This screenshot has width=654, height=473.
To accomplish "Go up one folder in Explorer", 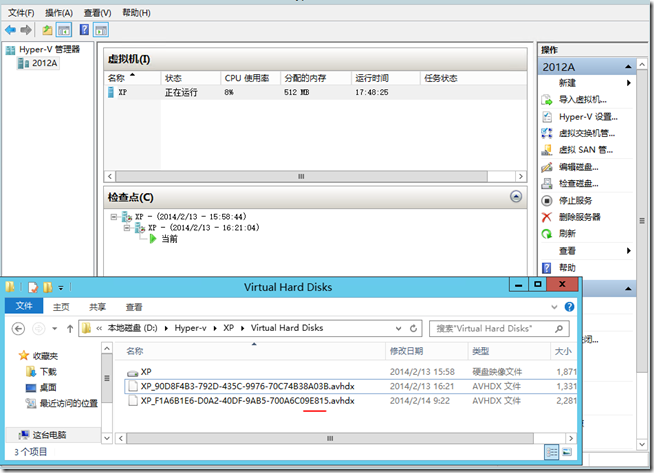I will [70, 329].
